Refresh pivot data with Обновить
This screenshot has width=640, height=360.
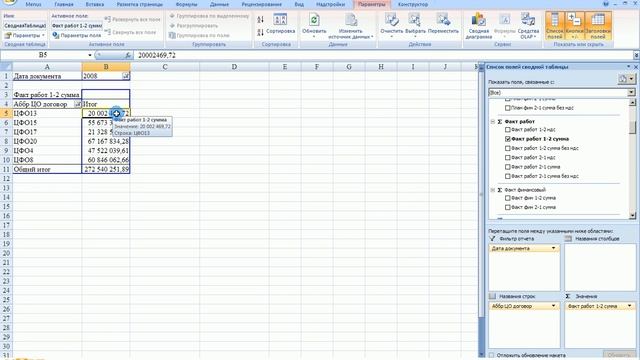pyautogui.click(x=314, y=26)
